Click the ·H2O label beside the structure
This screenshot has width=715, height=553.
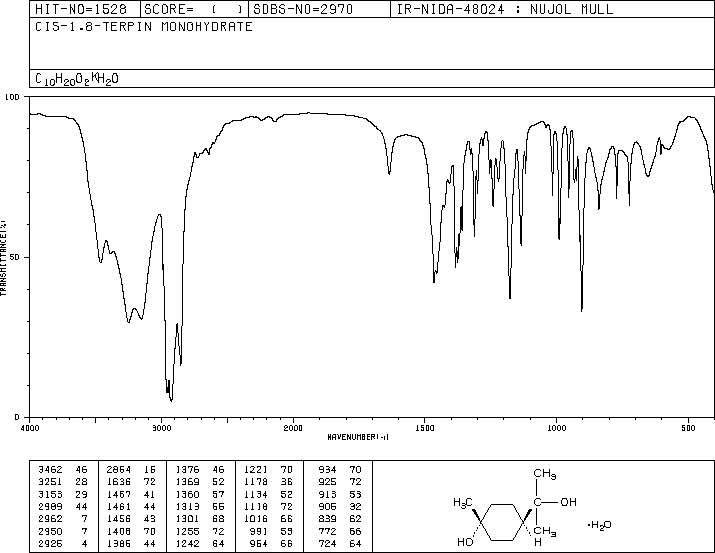600,525
